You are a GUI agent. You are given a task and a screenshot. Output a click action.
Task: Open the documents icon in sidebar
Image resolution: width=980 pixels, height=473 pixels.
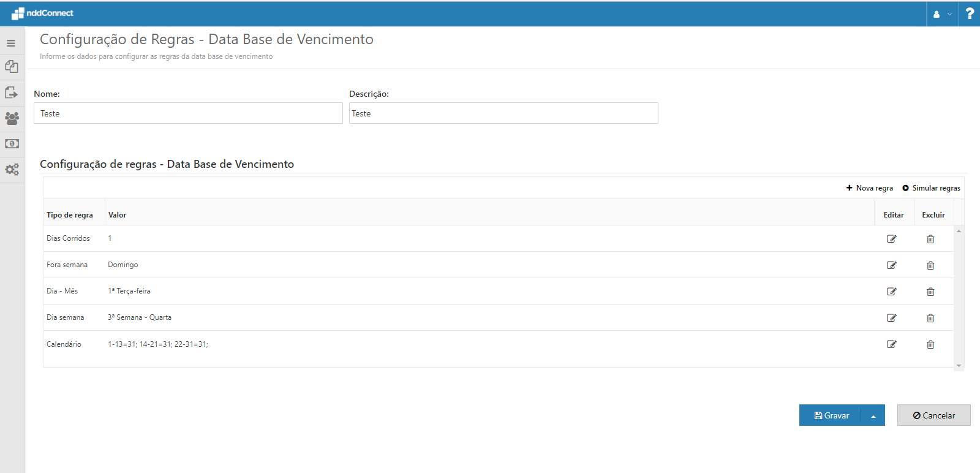point(12,66)
